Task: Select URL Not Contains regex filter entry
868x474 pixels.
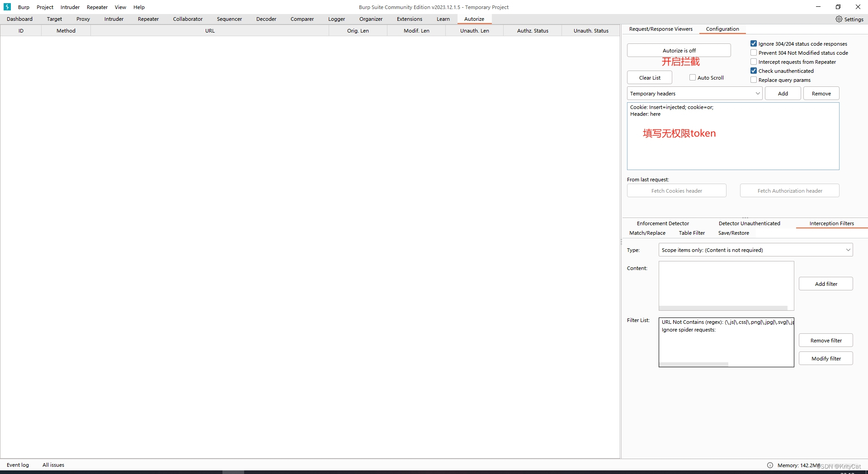Action: (726, 322)
